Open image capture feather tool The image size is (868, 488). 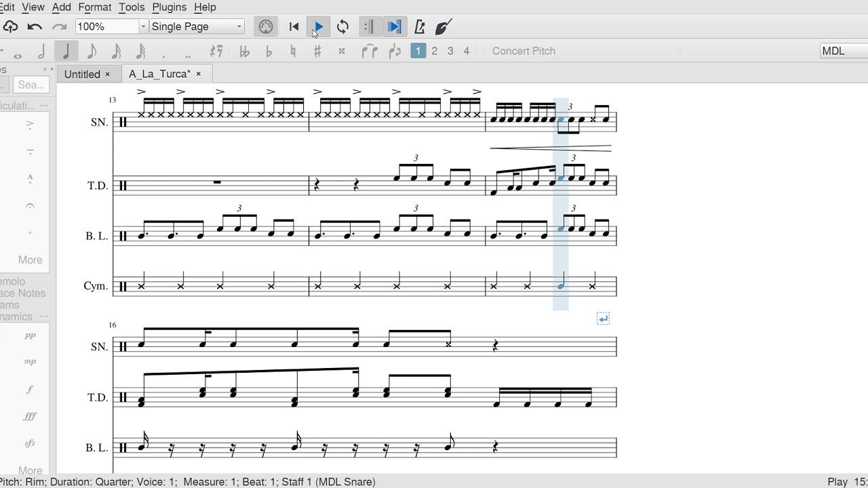tap(443, 27)
